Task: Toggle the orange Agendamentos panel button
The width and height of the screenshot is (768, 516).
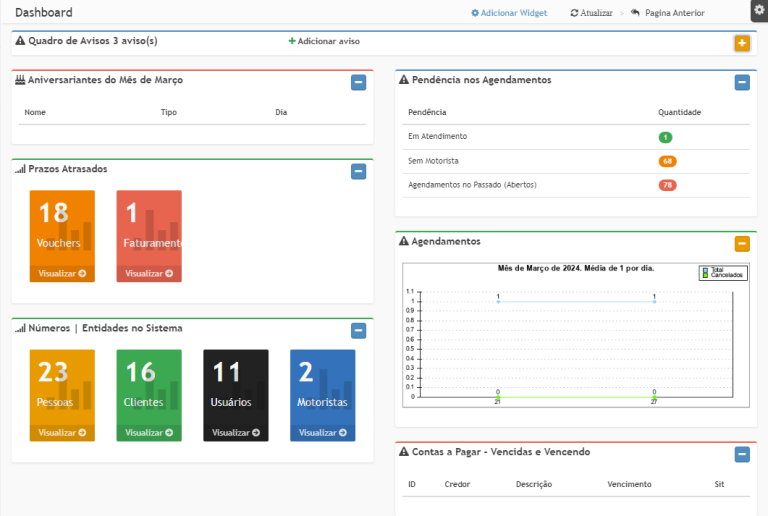Action: (x=741, y=243)
